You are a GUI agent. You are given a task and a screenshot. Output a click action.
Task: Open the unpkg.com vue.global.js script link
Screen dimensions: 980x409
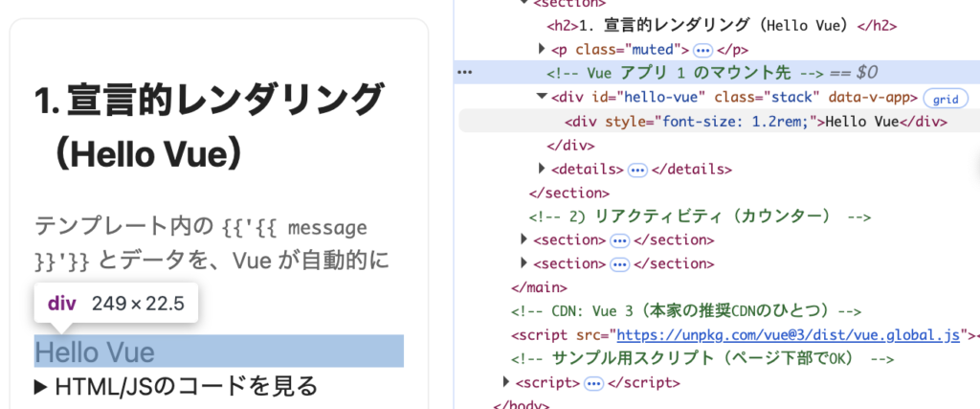tap(789, 335)
